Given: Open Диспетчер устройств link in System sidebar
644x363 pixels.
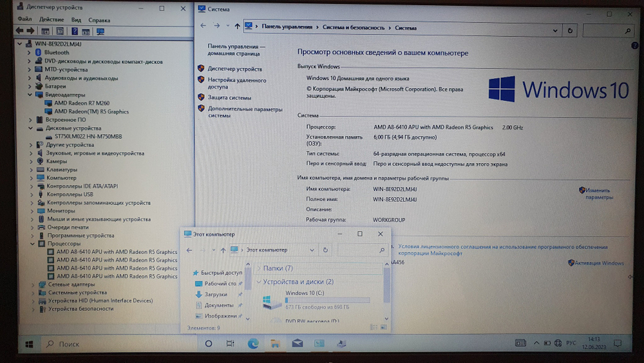Looking at the screenshot, I should point(234,69).
